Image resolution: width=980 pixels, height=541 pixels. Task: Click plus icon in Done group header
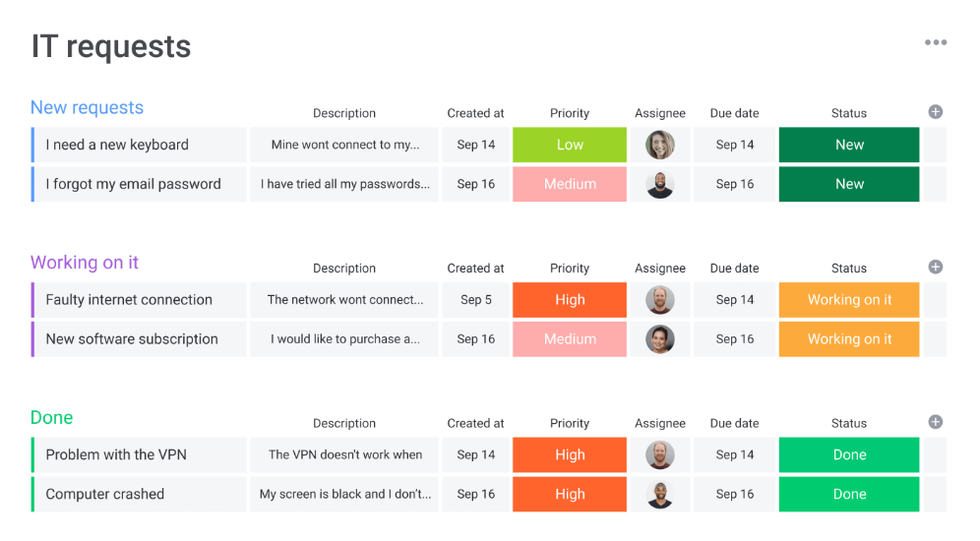click(x=936, y=422)
